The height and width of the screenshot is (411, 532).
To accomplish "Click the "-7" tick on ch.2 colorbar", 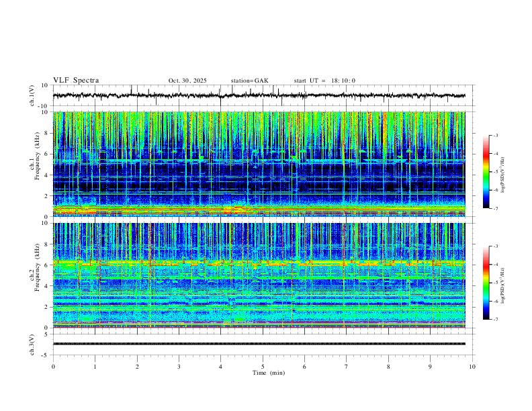I will 496,320.
